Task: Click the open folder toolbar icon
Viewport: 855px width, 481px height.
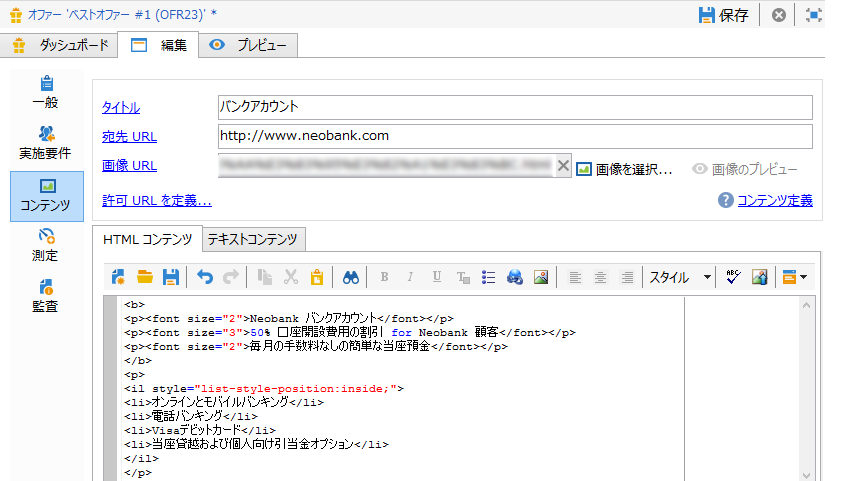Action: tap(144, 277)
